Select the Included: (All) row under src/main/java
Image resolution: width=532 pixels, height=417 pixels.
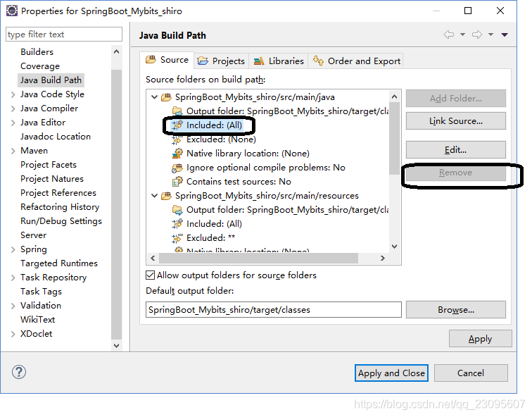[x=207, y=125]
